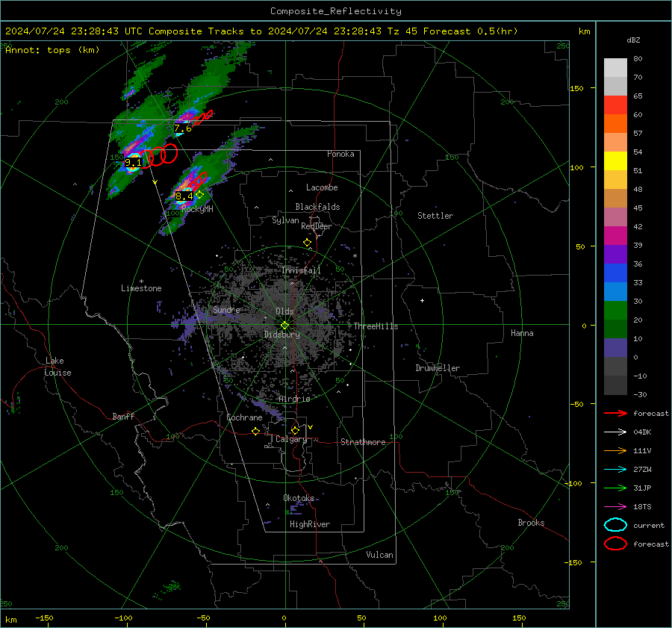
Task: Click the Blackfalds town label
Action: click(x=317, y=207)
